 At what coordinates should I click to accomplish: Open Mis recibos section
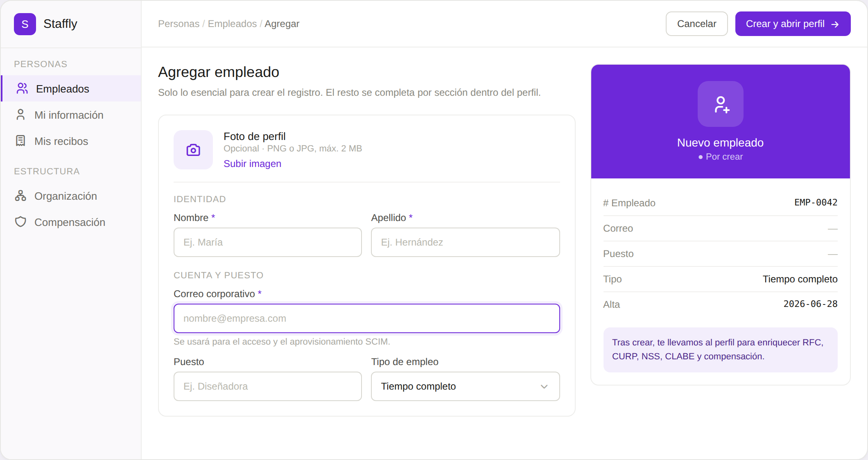[x=71, y=141]
